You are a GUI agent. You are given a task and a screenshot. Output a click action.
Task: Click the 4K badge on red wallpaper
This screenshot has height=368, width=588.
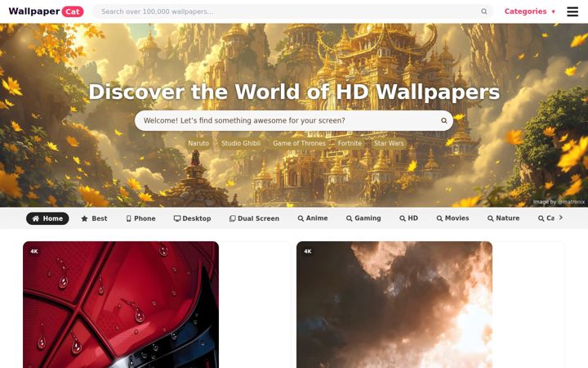point(34,252)
